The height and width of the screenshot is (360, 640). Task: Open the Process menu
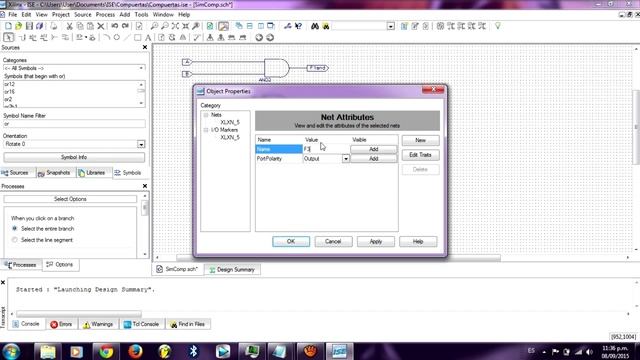(105, 15)
